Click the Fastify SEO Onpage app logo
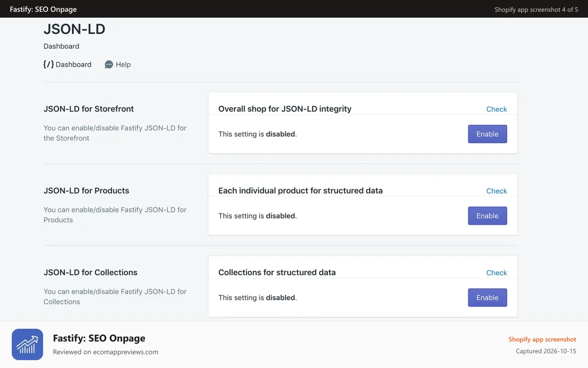The height and width of the screenshot is (368, 588). point(27,344)
